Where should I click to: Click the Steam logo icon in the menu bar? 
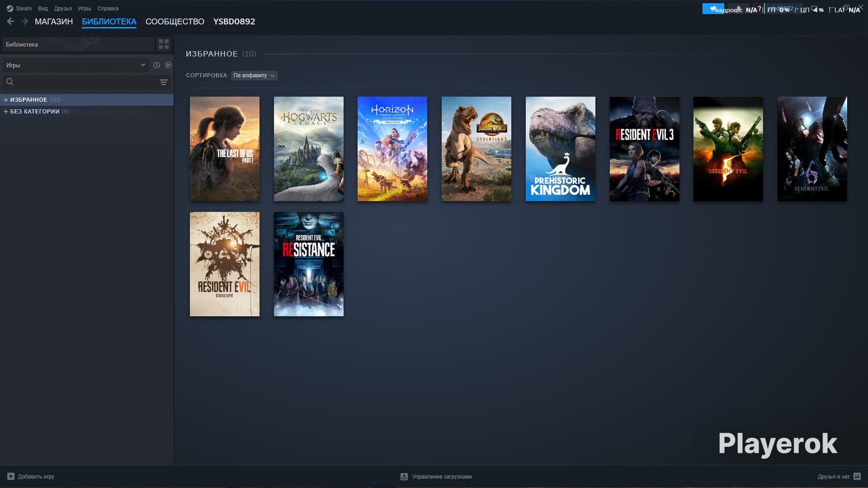(x=10, y=9)
